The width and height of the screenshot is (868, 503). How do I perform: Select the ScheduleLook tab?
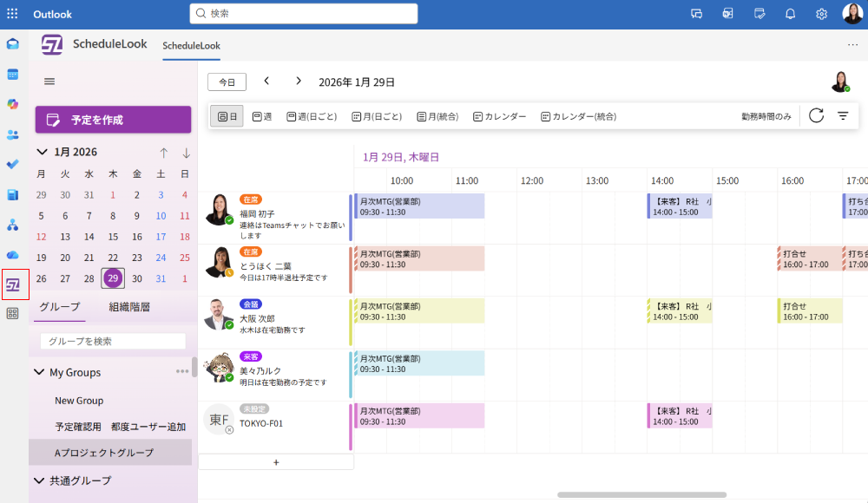[x=191, y=46]
